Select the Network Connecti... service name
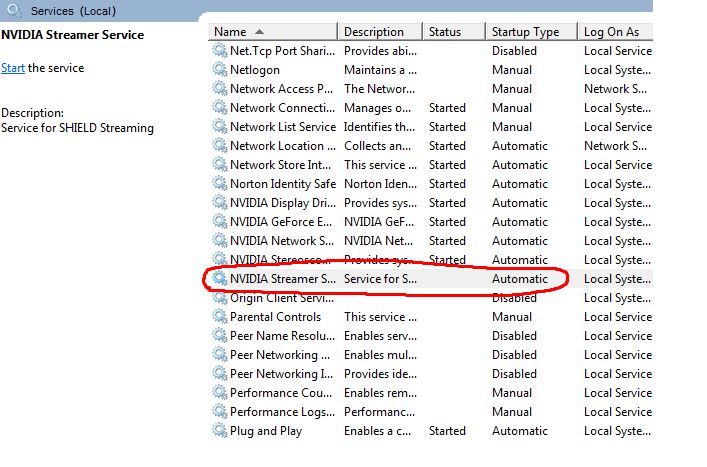This screenshot has width=707, height=467. [x=282, y=108]
